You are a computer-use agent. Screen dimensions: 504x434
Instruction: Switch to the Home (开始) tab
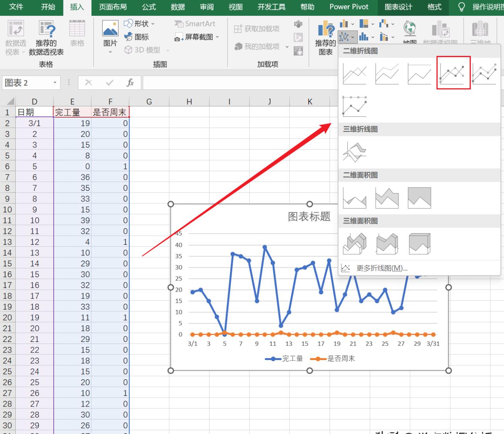pos(48,7)
